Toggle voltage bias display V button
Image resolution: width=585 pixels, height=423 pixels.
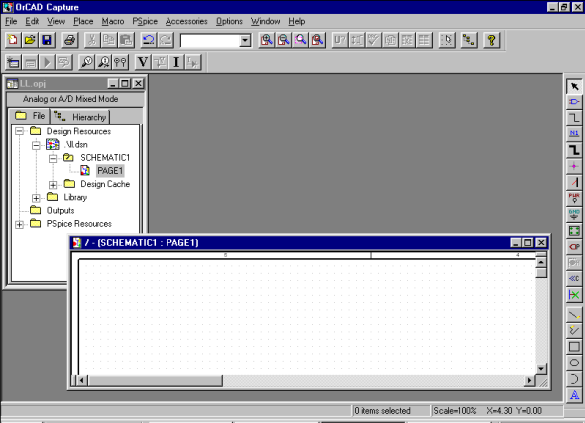(143, 62)
